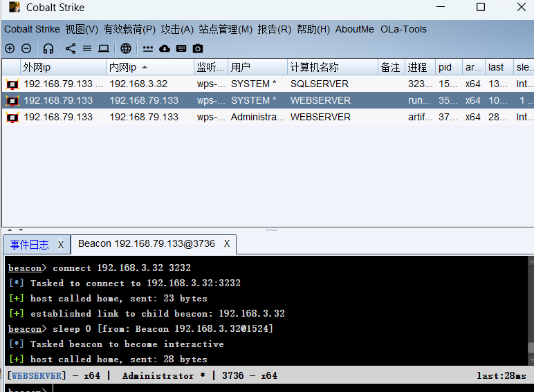Open screenshots camera icon
Screen dimensions: 534x392
point(198,48)
